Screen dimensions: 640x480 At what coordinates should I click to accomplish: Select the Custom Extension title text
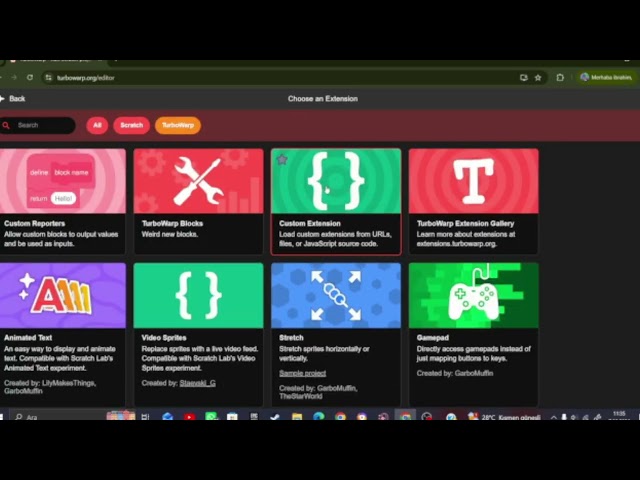pos(310,224)
